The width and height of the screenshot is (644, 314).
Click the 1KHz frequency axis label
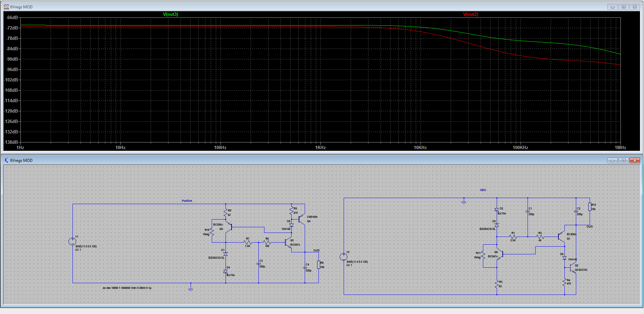(320, 147)
